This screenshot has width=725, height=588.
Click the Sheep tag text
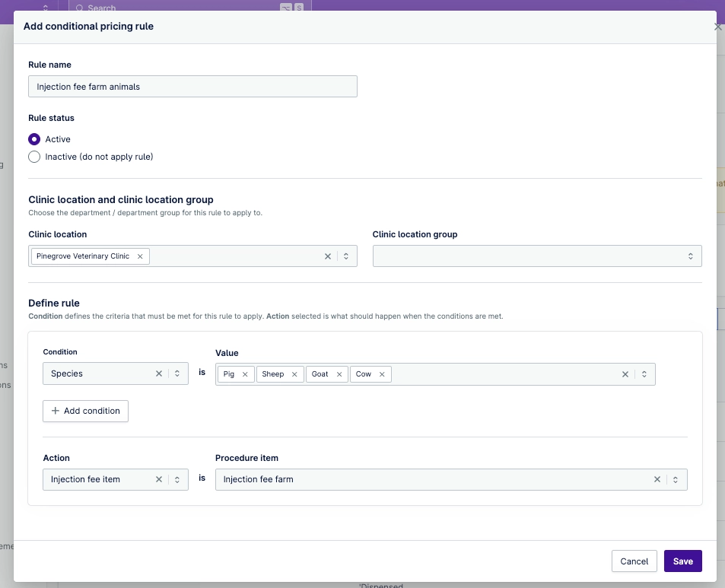coord(273,374)
